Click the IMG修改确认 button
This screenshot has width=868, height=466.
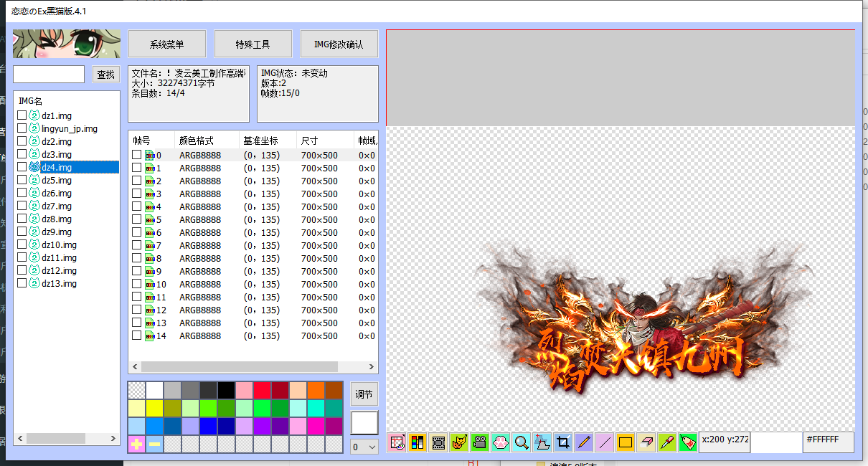coord(339,44)
